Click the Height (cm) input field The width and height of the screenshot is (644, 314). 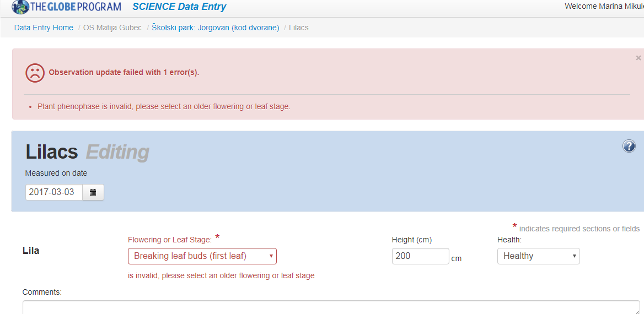[x=420, y=256]
